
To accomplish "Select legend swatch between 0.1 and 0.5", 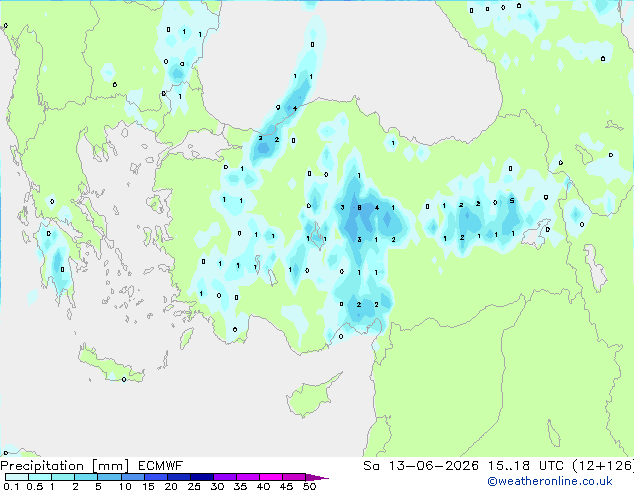I will coord(17,477).
